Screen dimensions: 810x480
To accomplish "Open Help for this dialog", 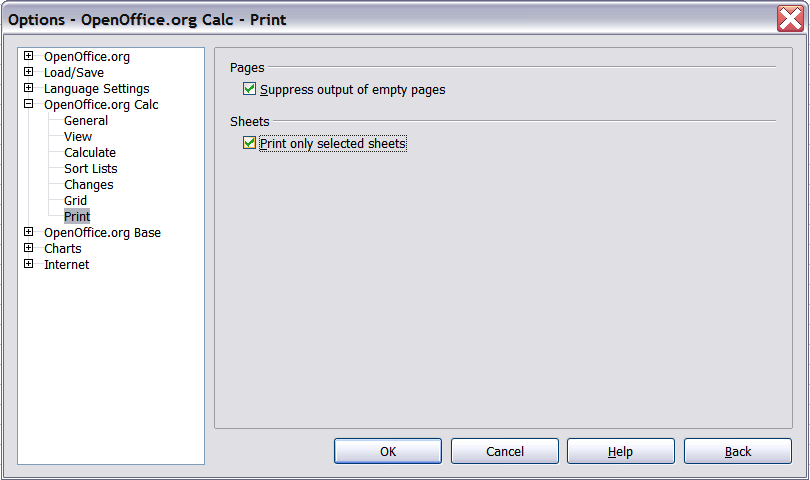I will (620, 452).
